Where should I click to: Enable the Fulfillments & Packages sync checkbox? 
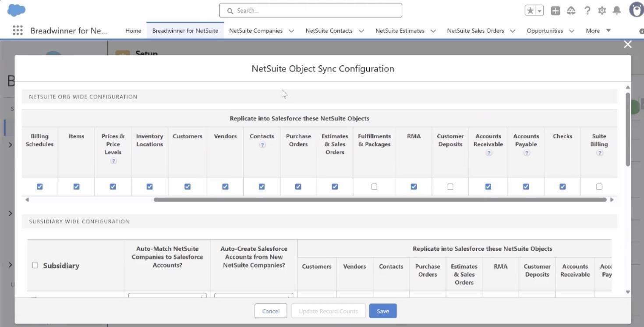point(374,186)
